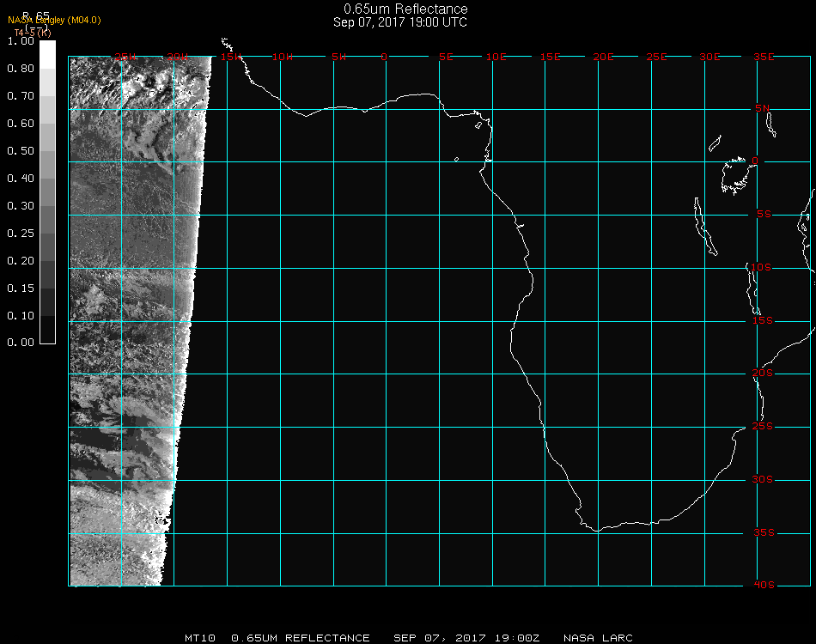Image resolution: width=816 pixels, height=644 pixels.
Task: Click the white top segment of the reflectance colorbar
Action: [x=48, y=53]
